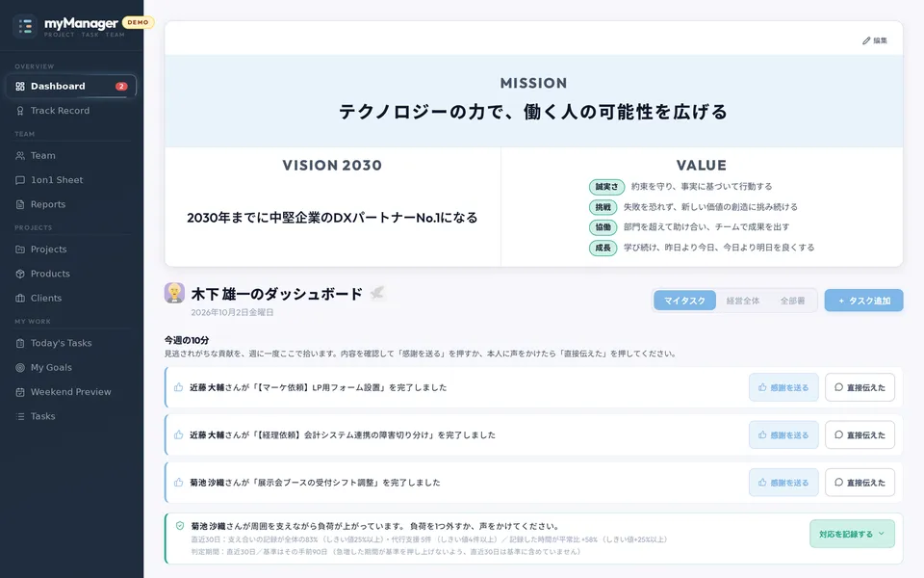This screenshot has height=578, width=924.
Task: Click the 1on1 Sheet chat icon
Action: 20,180
